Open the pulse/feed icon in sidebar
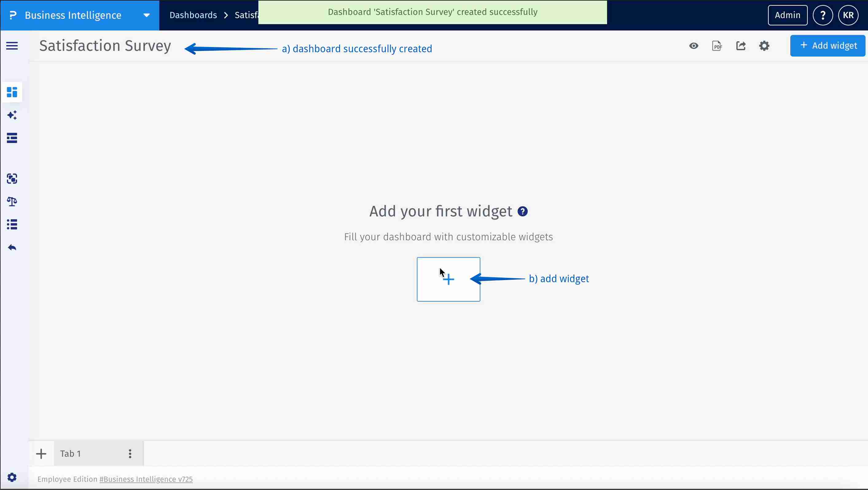 tap(12, 138)
